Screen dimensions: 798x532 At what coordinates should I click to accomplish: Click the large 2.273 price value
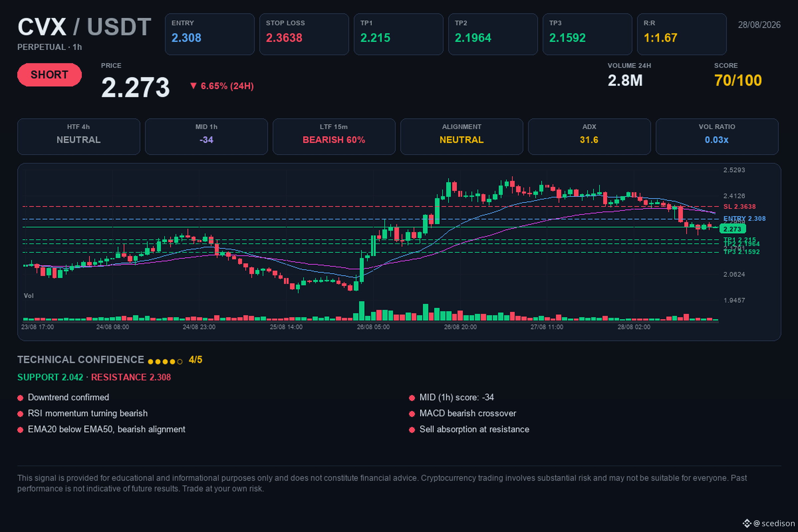click(x=135, y=87)
